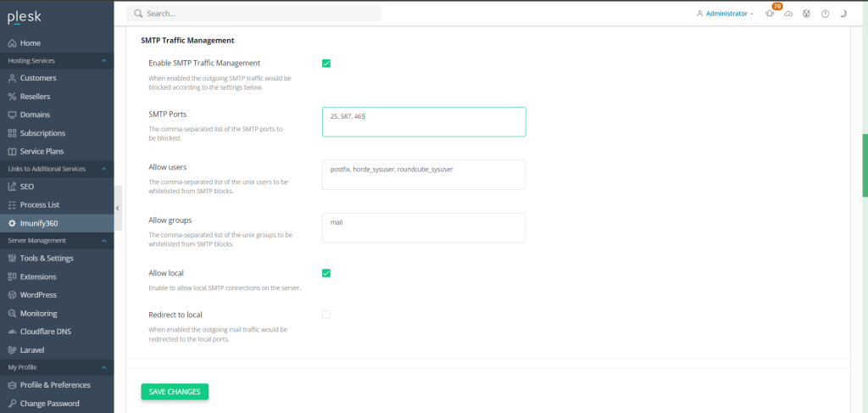This screenshot has height=413, width=868.
Task: Collapse the Server Management section
Action: [103, 241]
